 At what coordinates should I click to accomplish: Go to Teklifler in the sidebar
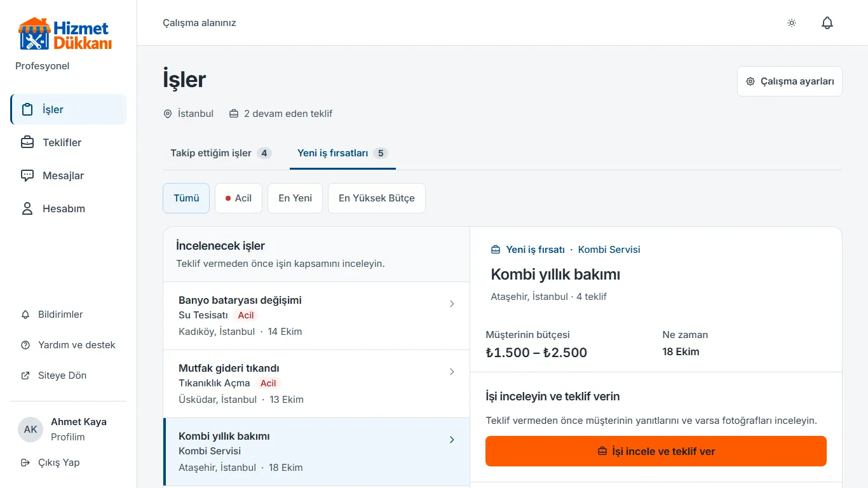click(69, 142)
